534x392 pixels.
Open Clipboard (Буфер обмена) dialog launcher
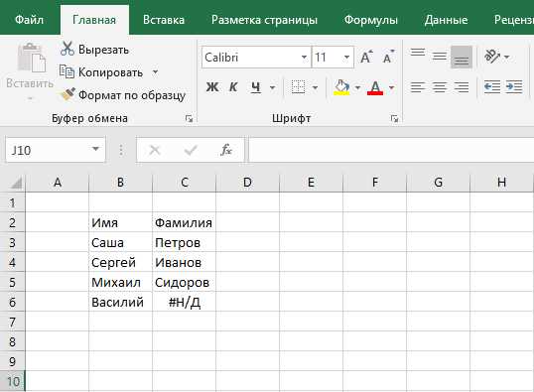(189, 118)
